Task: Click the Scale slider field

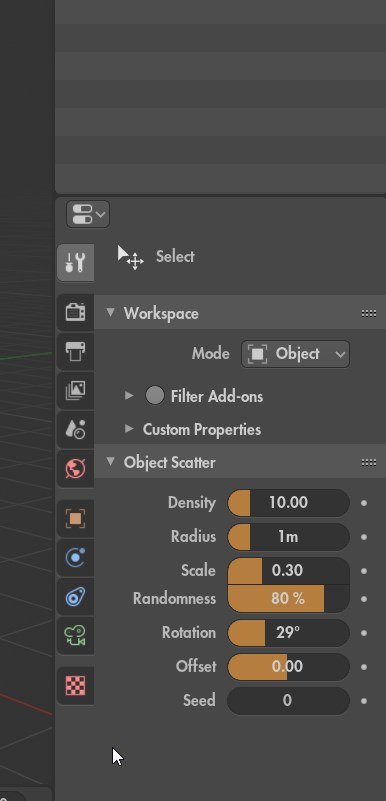Action: coord(288,571)
